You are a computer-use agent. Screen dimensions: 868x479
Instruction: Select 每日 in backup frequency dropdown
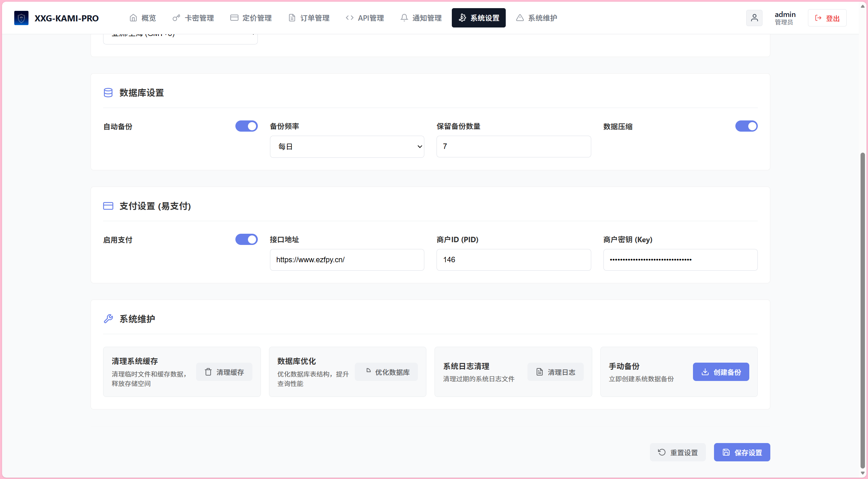[x=347, y=147]
